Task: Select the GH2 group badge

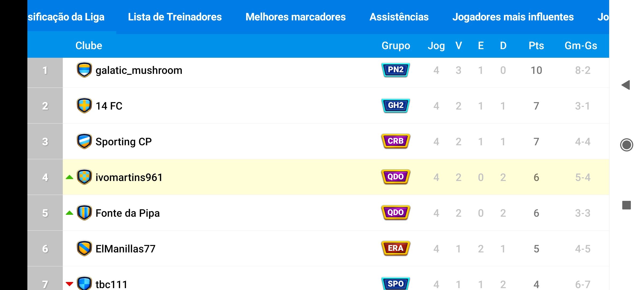Action: 396,106
